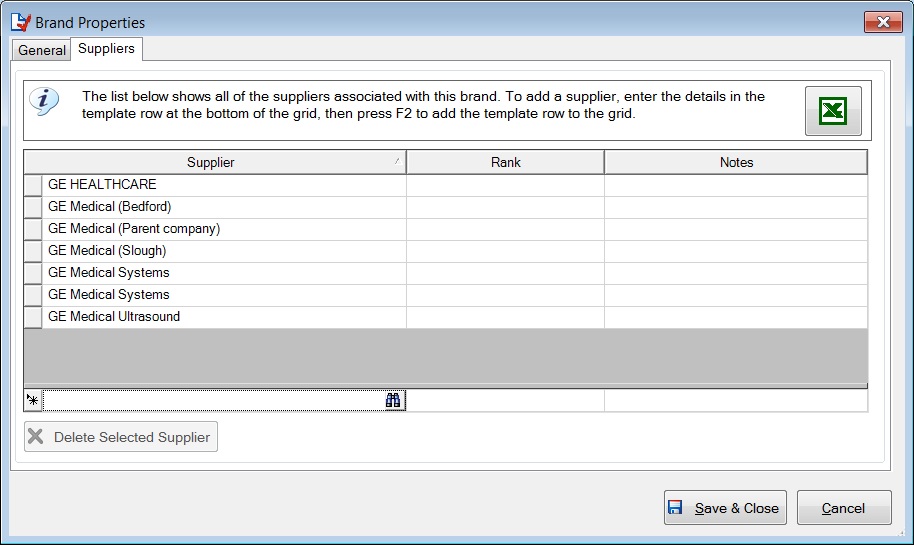Click the Notes cell for GE Medical (Slough)
Screen dimensions: 914x545
click(736, 251)
